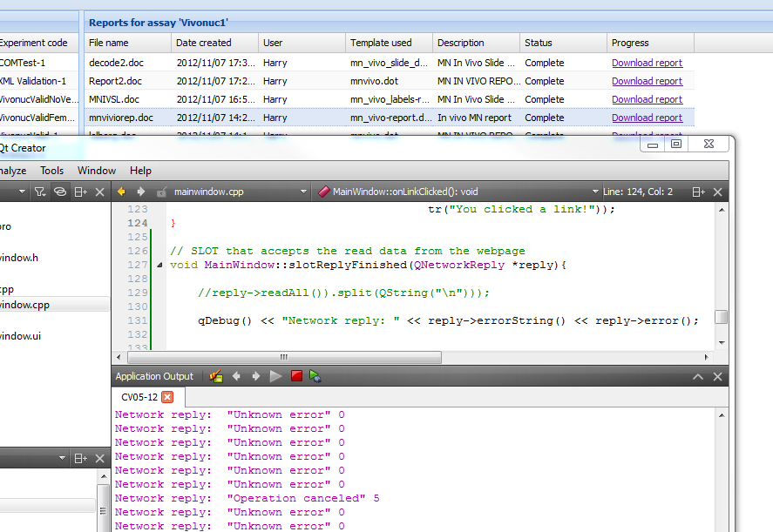Image resolution: width=773 pixels, height=532 pixels.
Task: Re-run the application with debug icon
Action: click(315, 375)
